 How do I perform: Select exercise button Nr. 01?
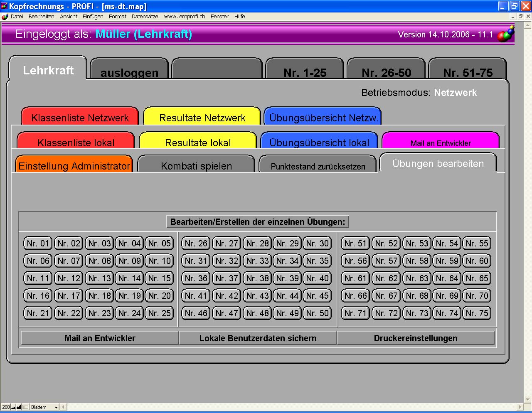[x=38, y=243]
